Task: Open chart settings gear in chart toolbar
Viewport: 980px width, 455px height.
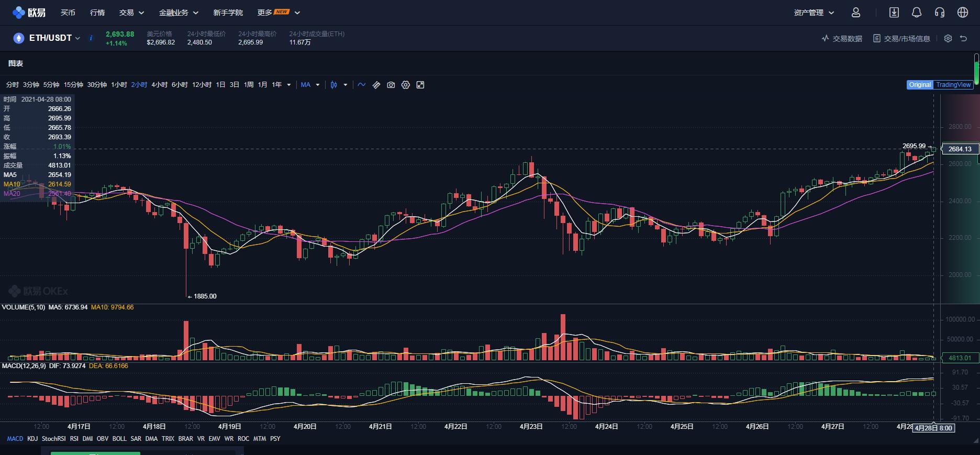Action: coord(405,85)
